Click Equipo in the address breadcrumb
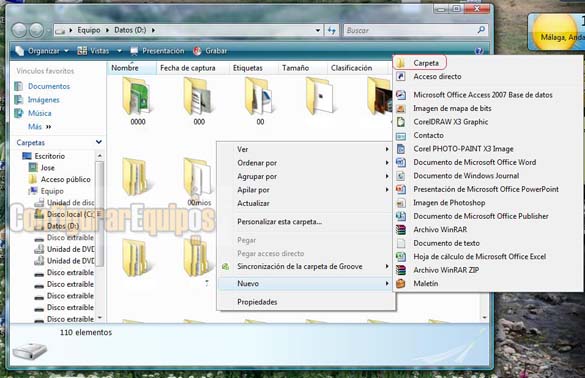585x378 pixels. coord(89,30)
